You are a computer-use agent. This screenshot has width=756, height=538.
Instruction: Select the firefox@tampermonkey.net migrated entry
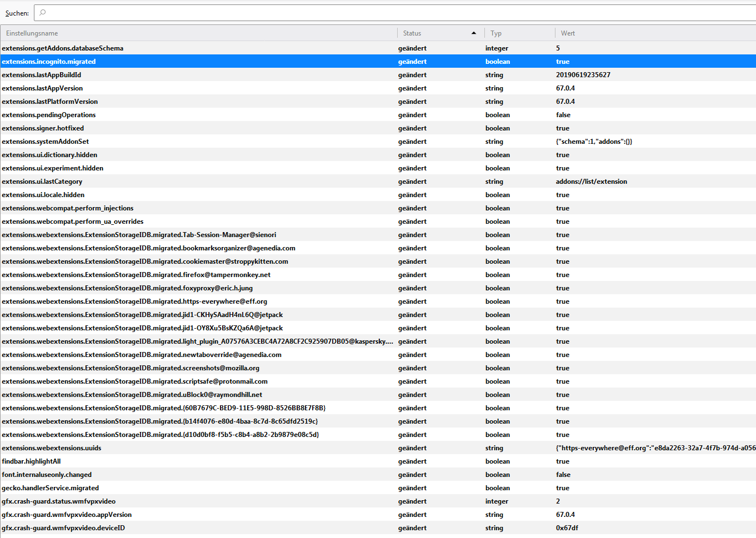[x=136, y=275]
